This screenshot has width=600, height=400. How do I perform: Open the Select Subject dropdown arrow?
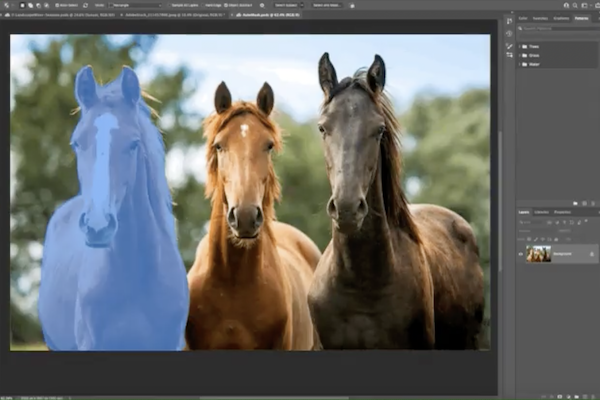pos(302,5)
